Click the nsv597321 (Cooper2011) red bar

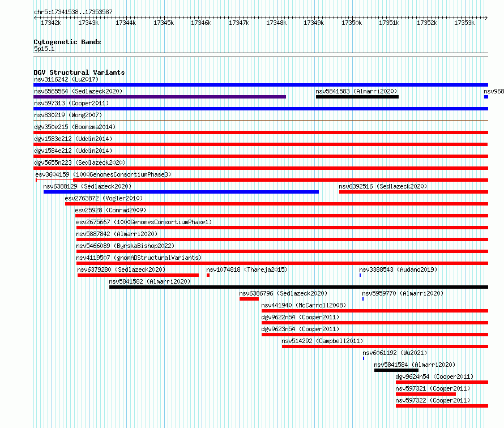[426, 394]
